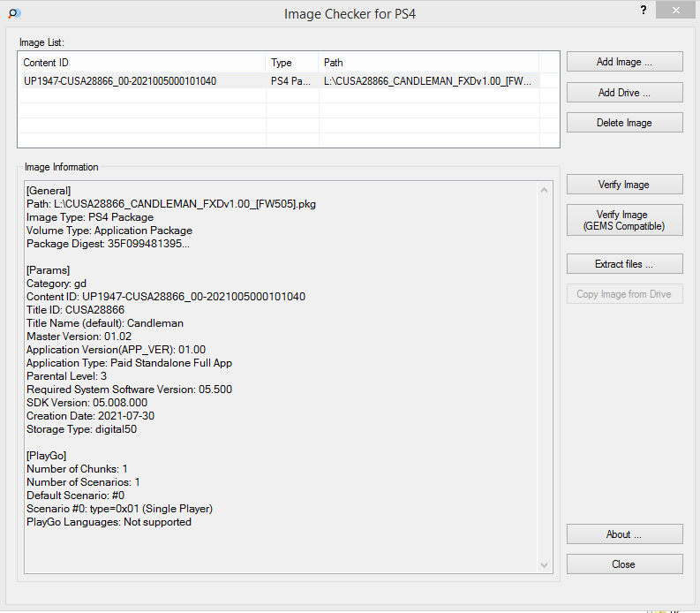Click the 'Master Version: 01.02' line

79,337
